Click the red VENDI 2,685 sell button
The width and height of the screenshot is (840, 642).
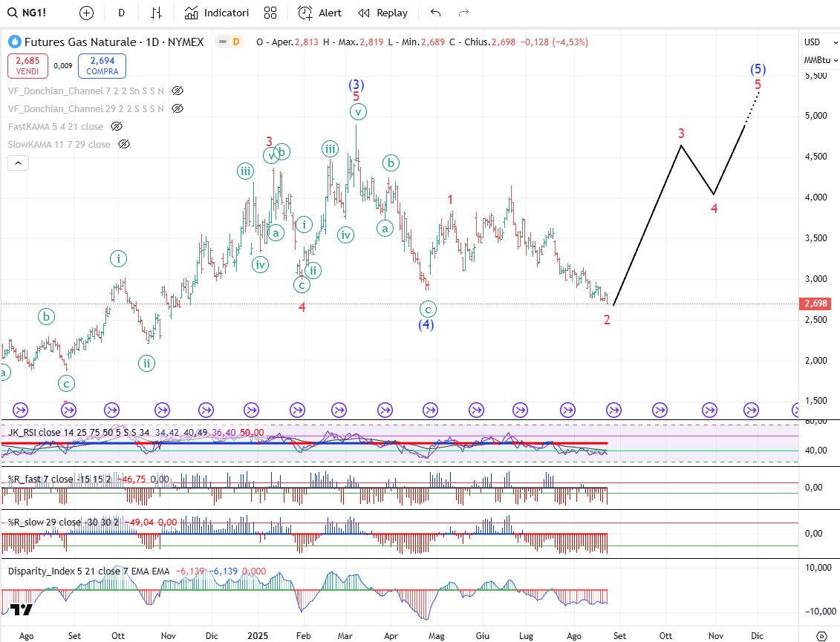28,65
